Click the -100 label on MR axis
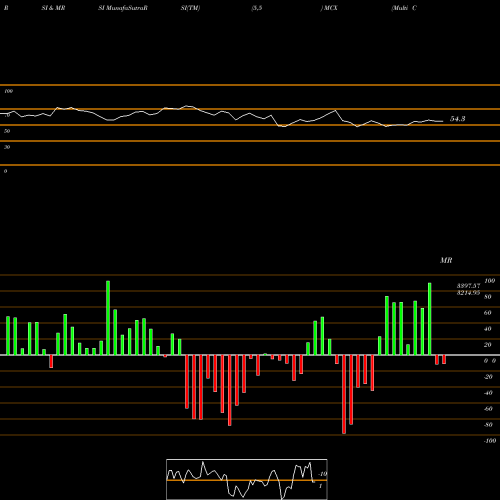The height and width of the screenshot is (500, 500). click(490, 441)
